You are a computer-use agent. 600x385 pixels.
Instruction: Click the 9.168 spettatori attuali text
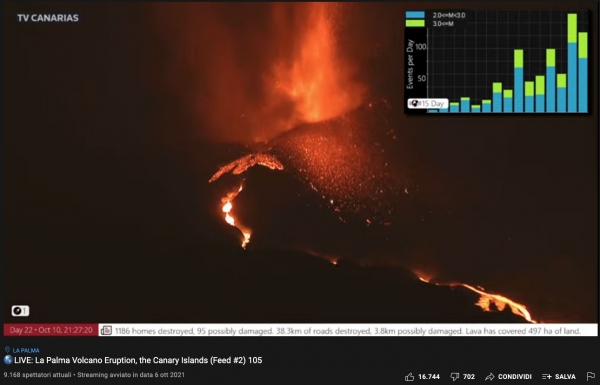click(x=38, y=375)
